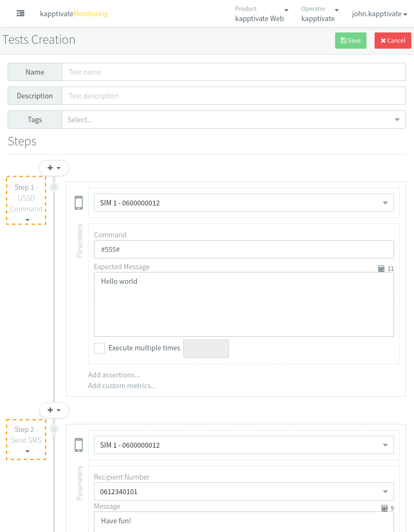Click the phone icon in Step 2
Viewport: 414px width, 532px height.
tap(79, 445)
